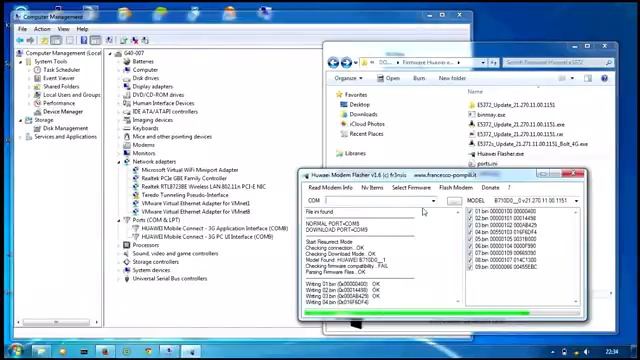Click New folder in Explorer toolbar

point(452,78)
